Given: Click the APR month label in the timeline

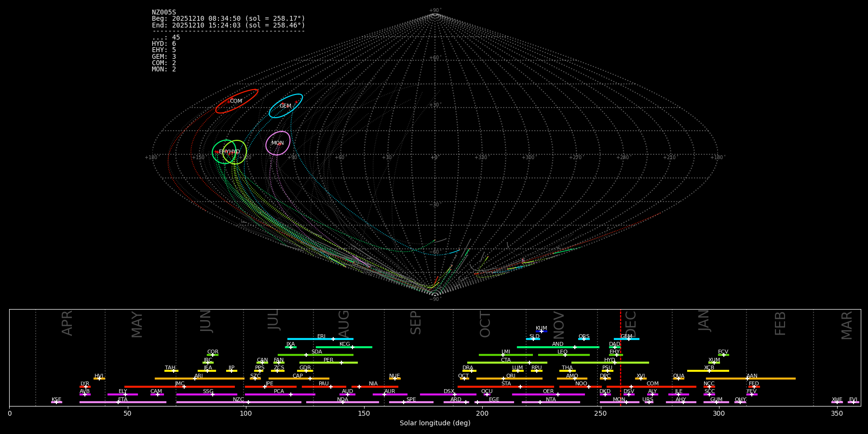Looking at the screenshot, I should (x=68, y=323).
